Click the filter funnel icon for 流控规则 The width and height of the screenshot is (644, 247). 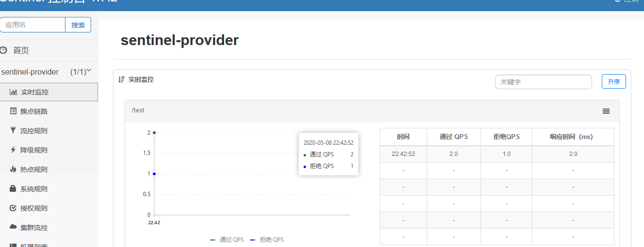click(13, 131)
